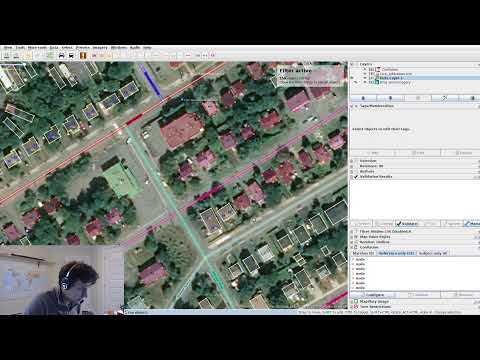This screenshot has width=480, height=360.
Task: Open the Windows menu
Action: point(119,48)
